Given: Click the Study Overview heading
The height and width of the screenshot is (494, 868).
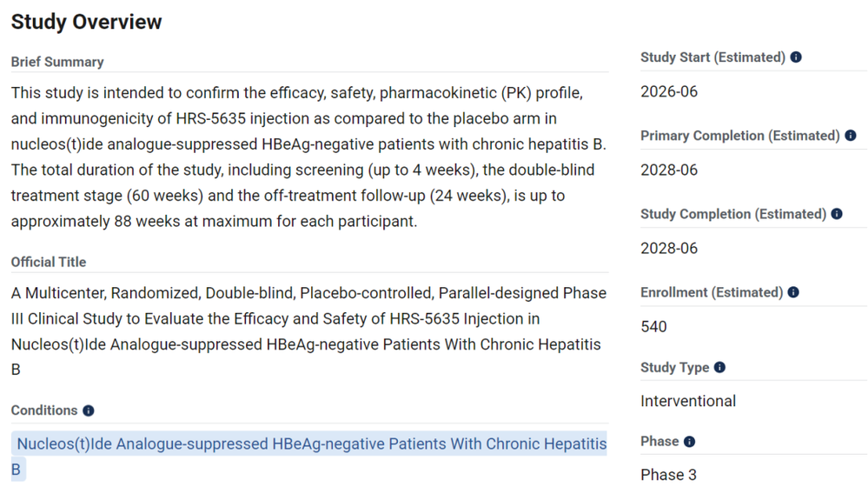Looking at the screenshot, I should 86,22.
